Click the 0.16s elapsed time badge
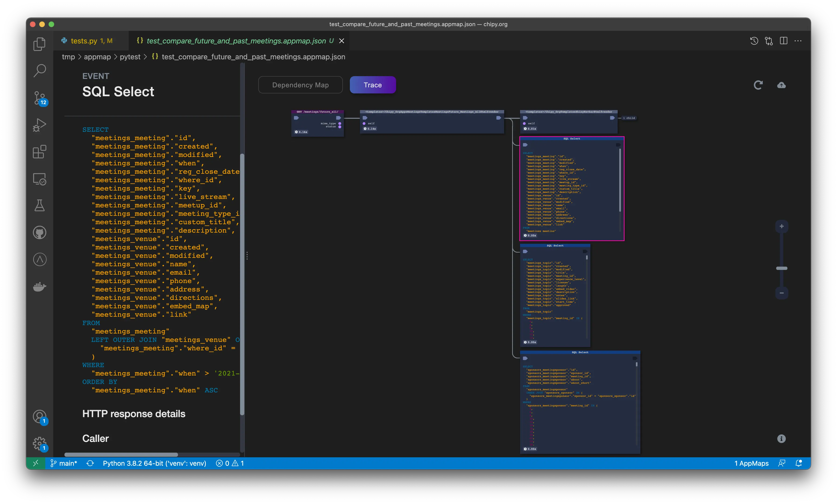Screen dimensions: 837x504 (x=301, y=132)
